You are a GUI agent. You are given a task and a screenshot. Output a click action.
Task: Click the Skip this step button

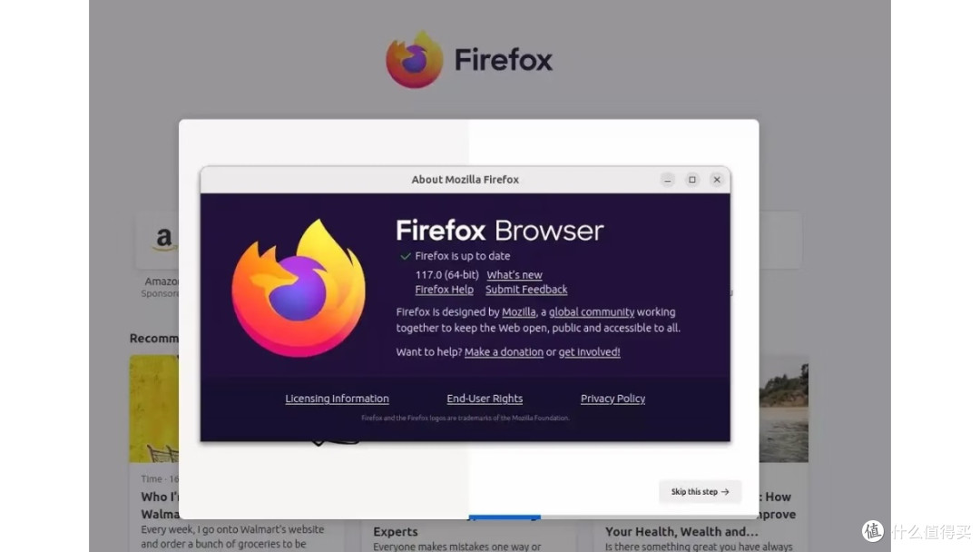point(700,492)
